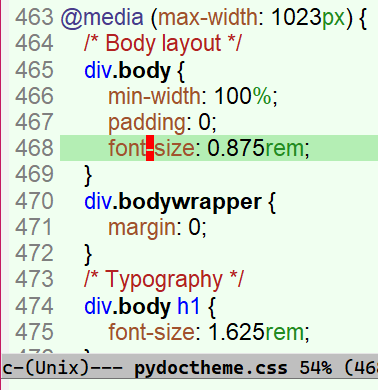
Task: Click line number 463 in the gutter
Action: click(x=34, y=17)
